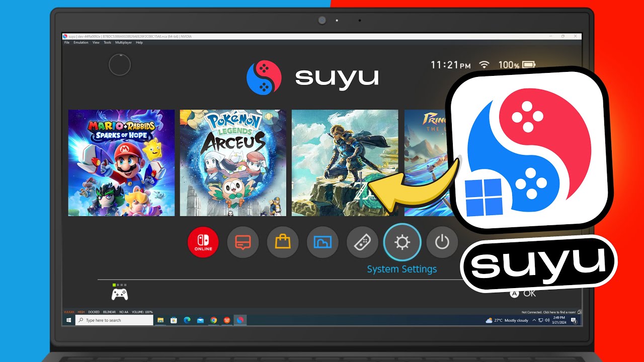The image size is (644, 362).
Task: Open the Controllers joycon icon
Action: point(362,242)
